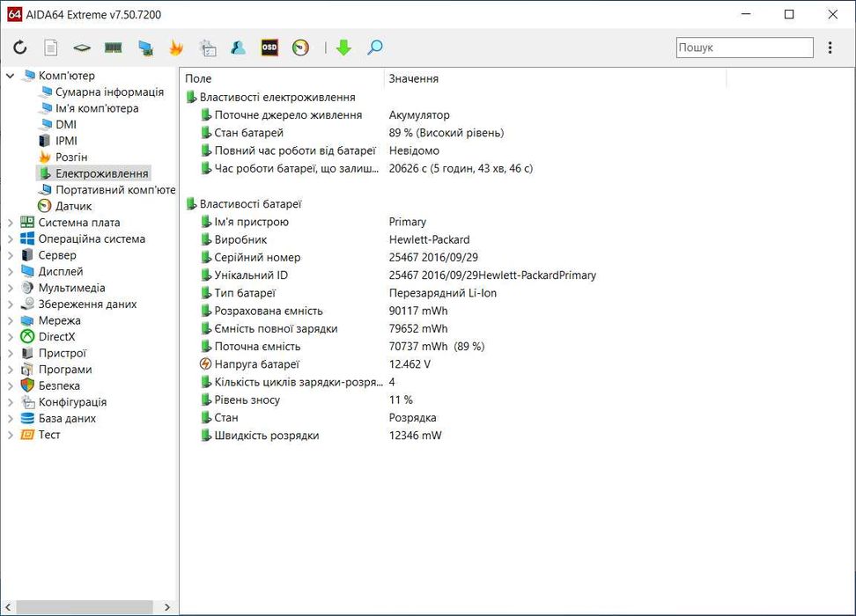
Task: Click the user profile toolbar icon
Action: pyautogui.click(x=238, y=48)
